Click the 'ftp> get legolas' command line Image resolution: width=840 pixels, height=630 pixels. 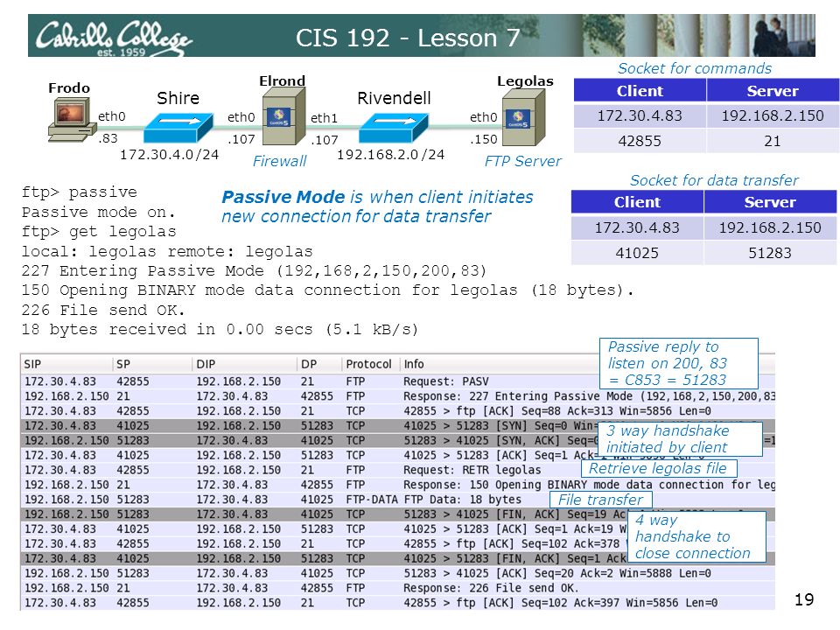point(99,232)
